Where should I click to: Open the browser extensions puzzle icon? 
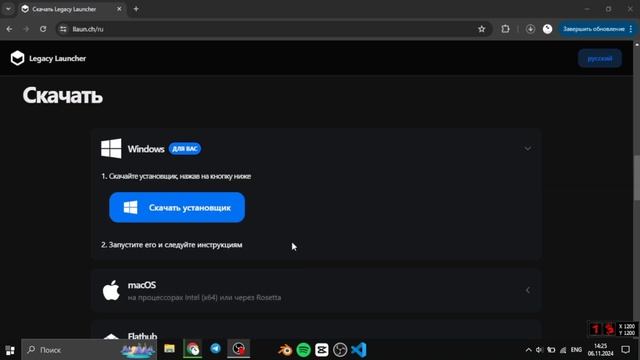(x=505, y=29)
